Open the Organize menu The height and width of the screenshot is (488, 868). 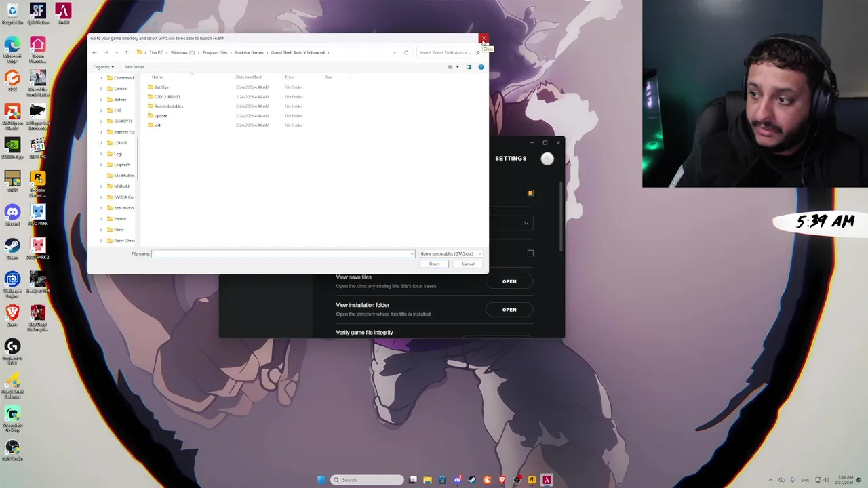[103, 67]
